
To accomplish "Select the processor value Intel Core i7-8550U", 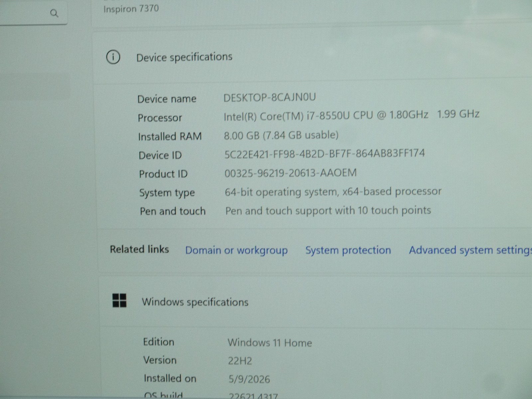I will click(326, 115).
